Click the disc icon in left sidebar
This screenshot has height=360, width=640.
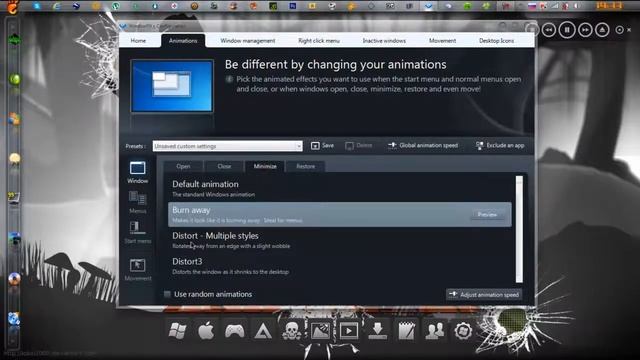coord(14,279)
